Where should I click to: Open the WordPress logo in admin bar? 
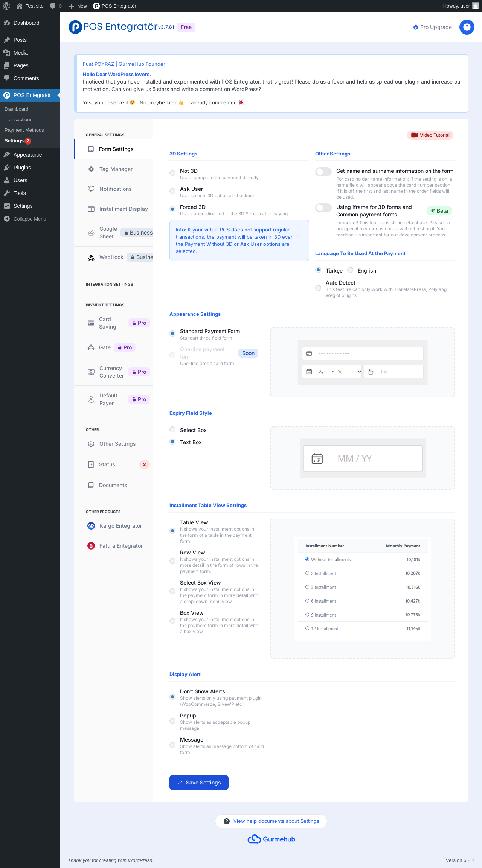click(x=6, y=6)
